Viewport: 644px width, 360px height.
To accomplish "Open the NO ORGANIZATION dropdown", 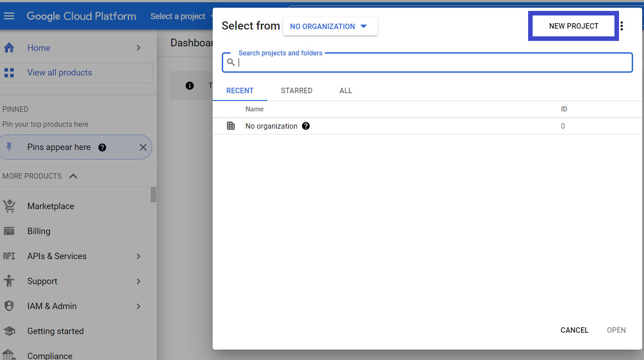I will point(330,26).
